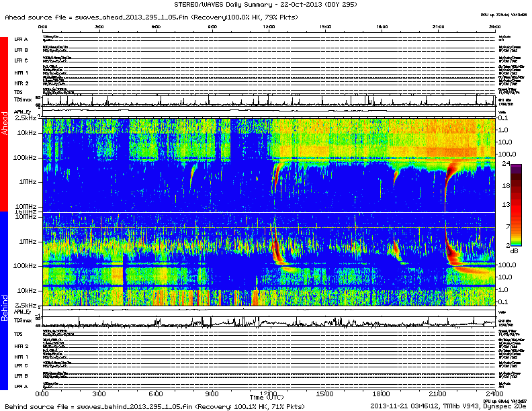Select the 21:00 tick on bottom time axis
532x411 pixels.
pos(438,393)
